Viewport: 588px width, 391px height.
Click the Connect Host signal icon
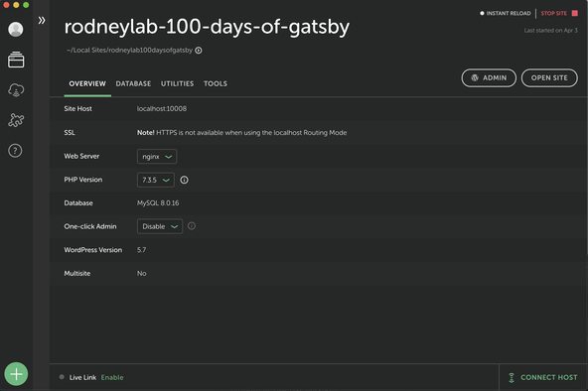tap(512, 377)
